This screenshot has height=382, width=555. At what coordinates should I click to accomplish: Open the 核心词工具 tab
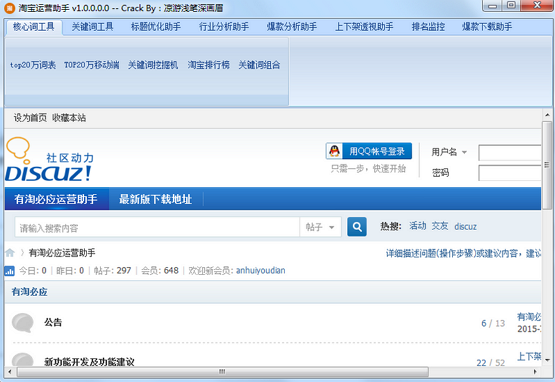coord(34,27)
